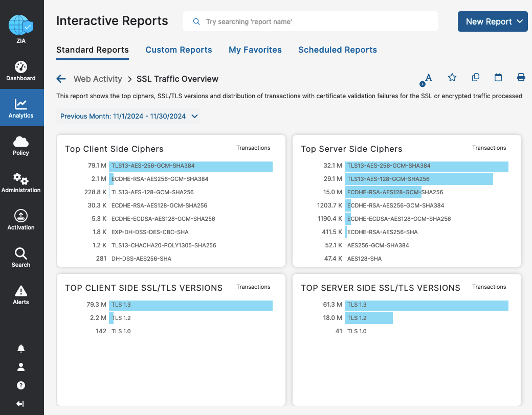The width and height of the screenshot is (532, 415).
Task: Open the My Favorites tab
Action: pos(255,50)
